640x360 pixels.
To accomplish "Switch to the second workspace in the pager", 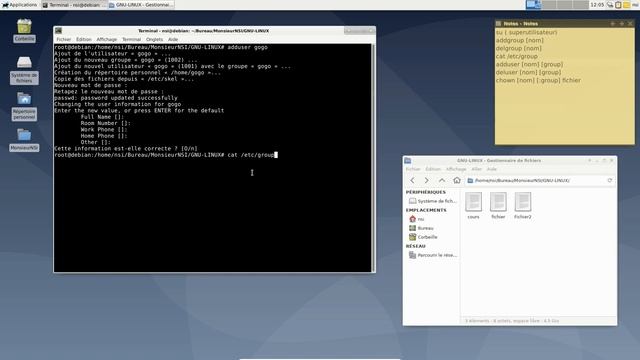I will pos(549,5).
